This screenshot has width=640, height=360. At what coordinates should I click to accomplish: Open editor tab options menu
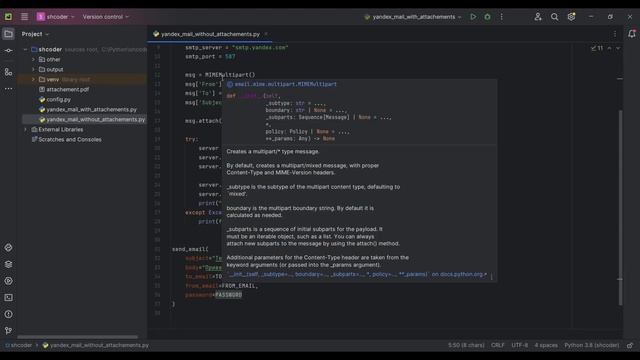pos(615,34)
